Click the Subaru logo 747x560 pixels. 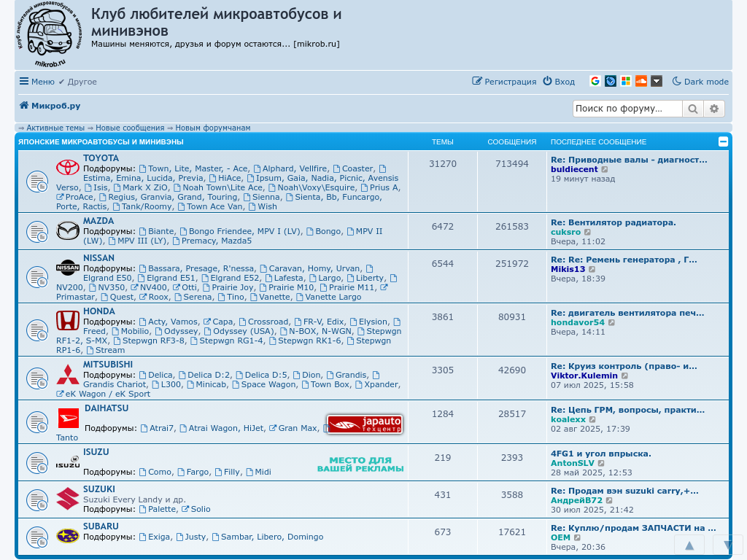68,536
